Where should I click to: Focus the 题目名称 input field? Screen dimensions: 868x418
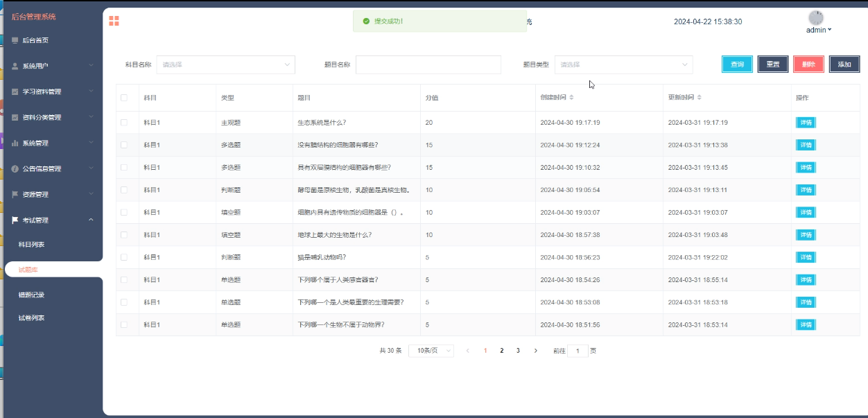[428, 64]
